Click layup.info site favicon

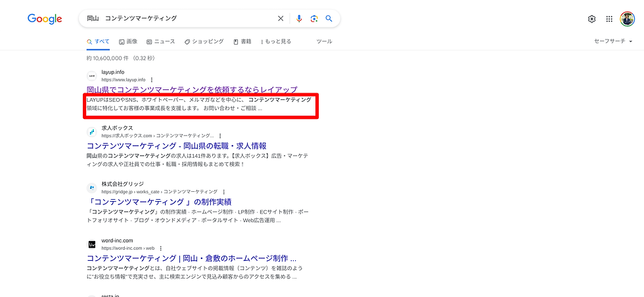pos(91,76)
